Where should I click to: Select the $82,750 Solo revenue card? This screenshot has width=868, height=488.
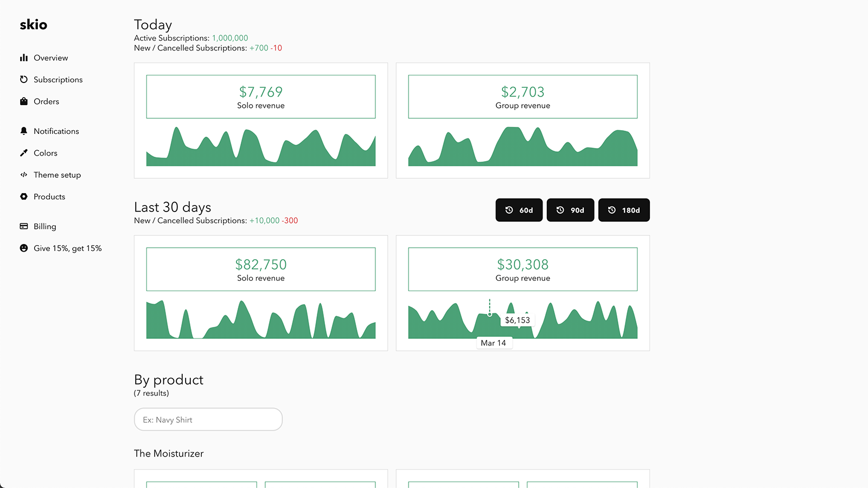pos(260,269)
